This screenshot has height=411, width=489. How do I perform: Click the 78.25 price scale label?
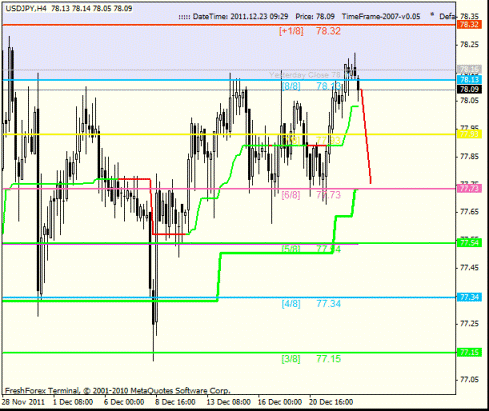(469, 45)
